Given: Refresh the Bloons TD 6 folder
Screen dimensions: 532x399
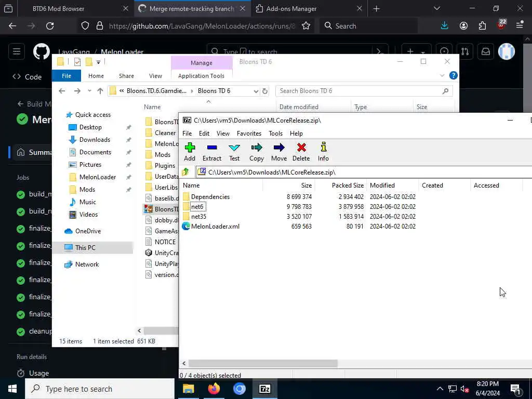Looking at the screenshot, I should pos(265,91).
